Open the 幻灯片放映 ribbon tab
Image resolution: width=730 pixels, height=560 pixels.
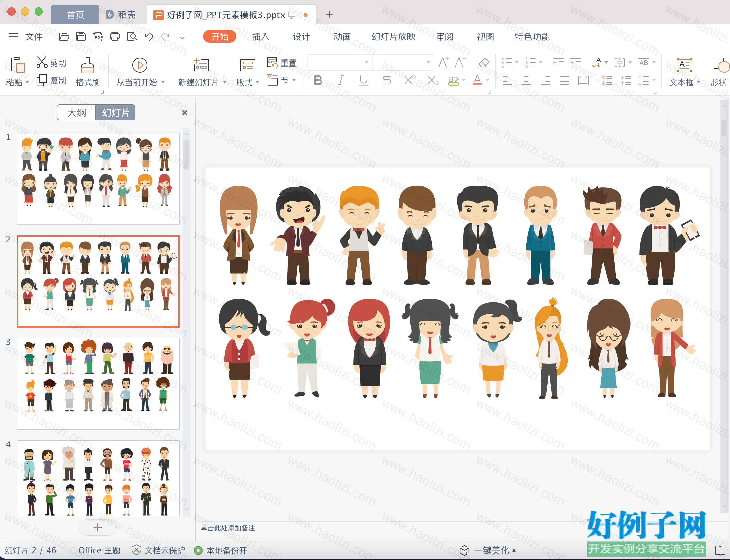pyautogui.click(x=394, y=36)
